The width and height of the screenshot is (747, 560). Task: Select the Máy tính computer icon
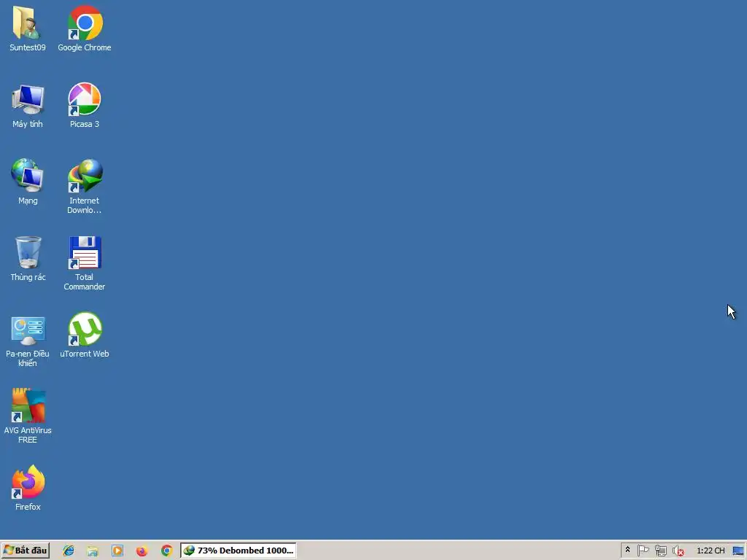(x=28, y=106)
